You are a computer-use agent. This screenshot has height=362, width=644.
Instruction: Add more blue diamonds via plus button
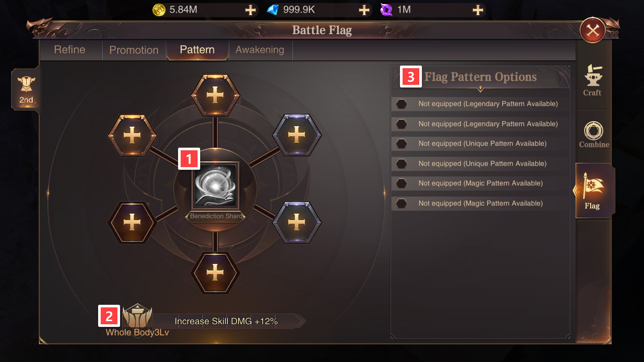(x=364, y=10)
